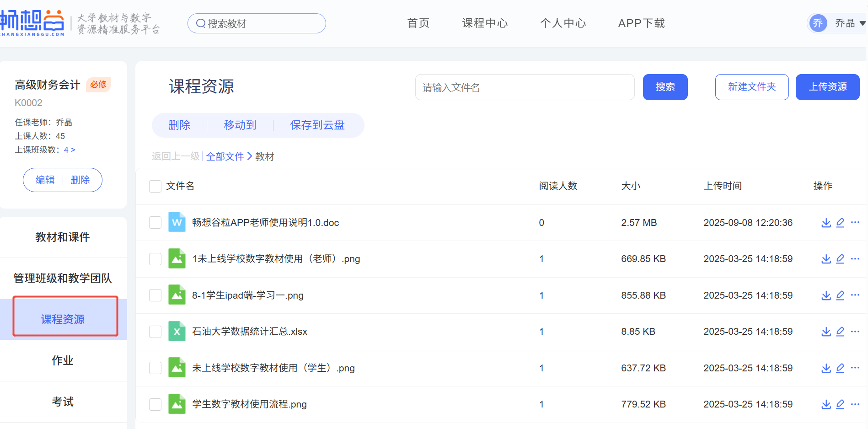This screenshot has width=868, height=429.
Task: Focus the 请输入文件名 search field
Action: click(524, 87)
